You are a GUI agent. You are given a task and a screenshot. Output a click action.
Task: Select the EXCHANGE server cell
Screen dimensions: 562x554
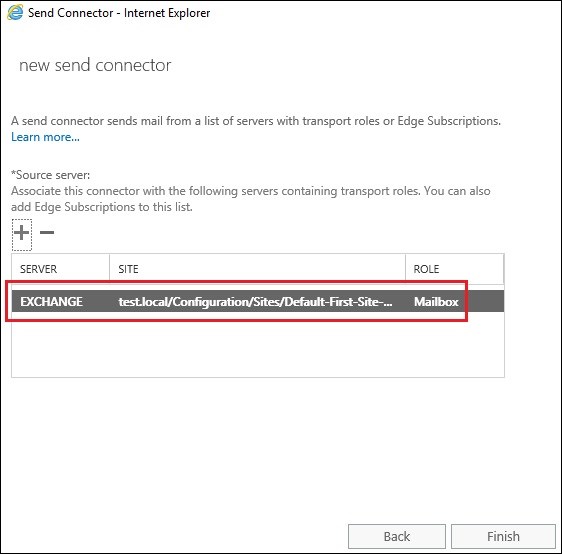pyautogui.click(x=51, y=302)
